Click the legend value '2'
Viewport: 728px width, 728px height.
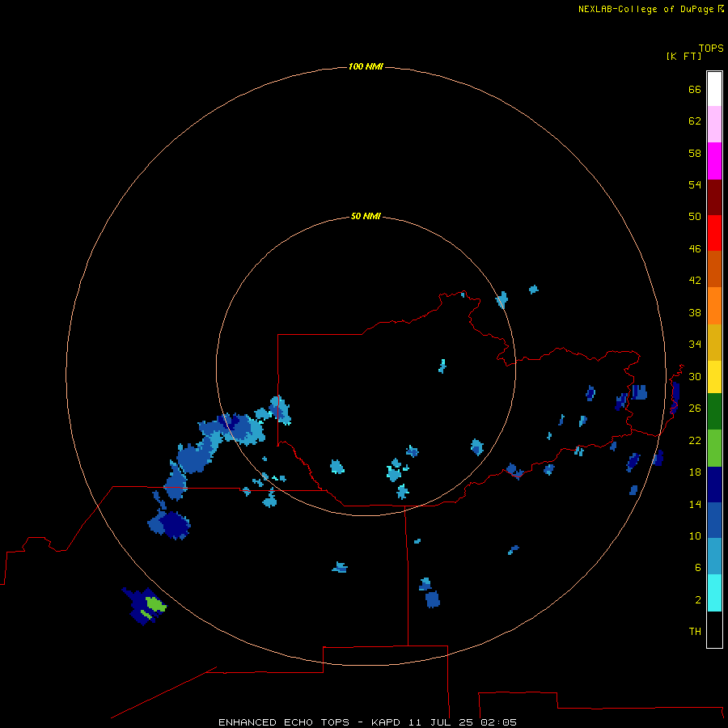[x=698, y=600]
